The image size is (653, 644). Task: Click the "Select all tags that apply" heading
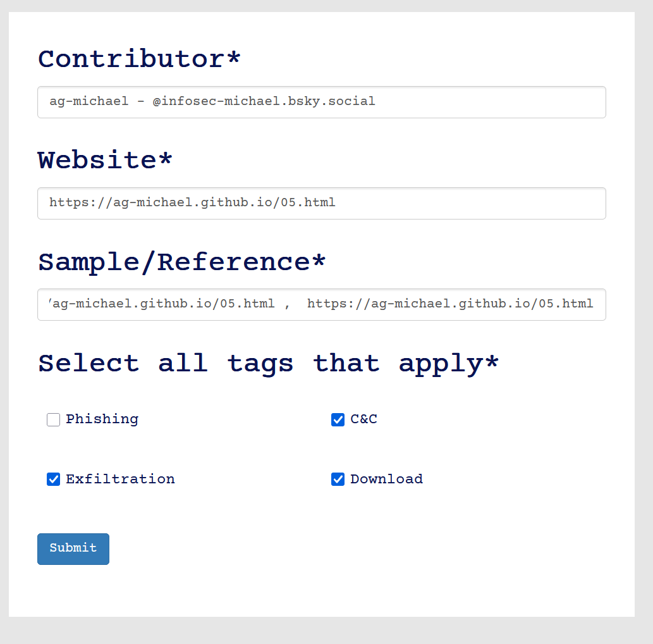268,364
